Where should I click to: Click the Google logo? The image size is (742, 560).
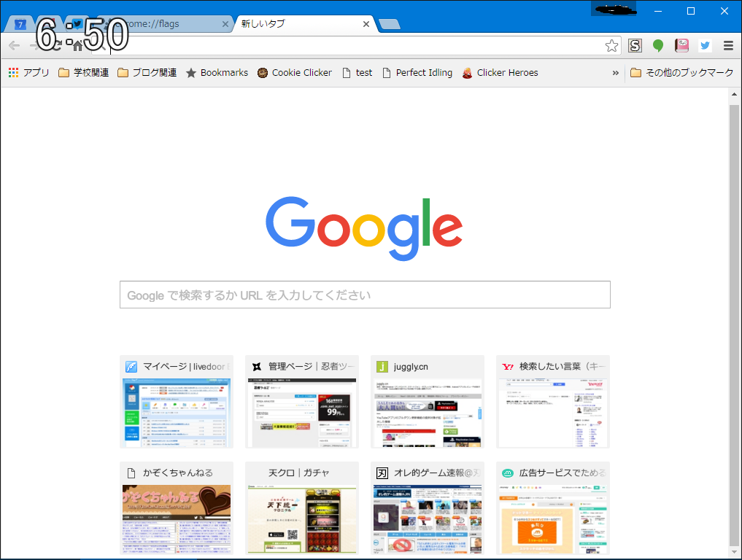tap(364, 228)
